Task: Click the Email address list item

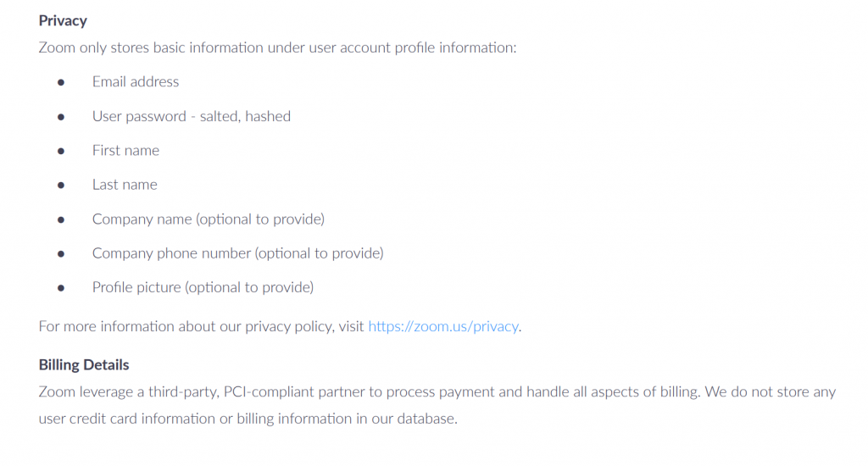Action: pos(136,82)
